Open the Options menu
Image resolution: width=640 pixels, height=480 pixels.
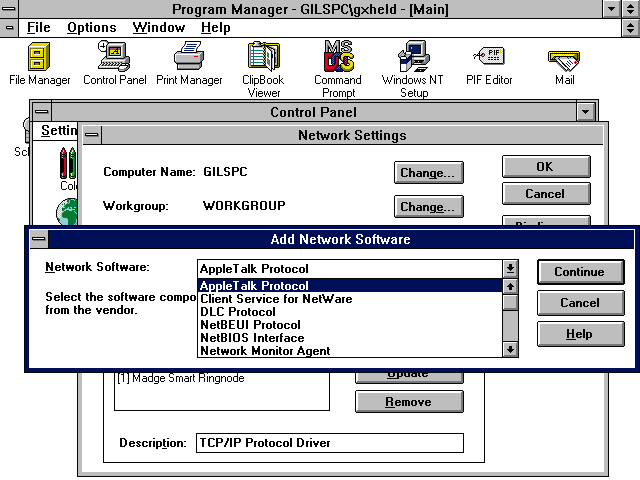click(x=92, y=27)
